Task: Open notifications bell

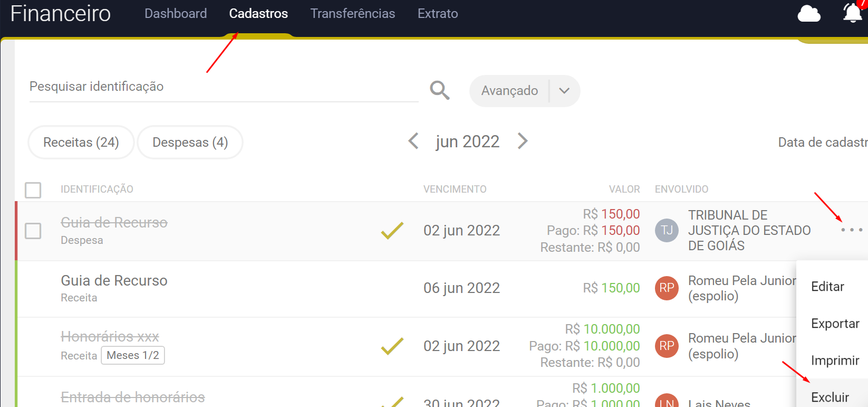Action: 852,13
